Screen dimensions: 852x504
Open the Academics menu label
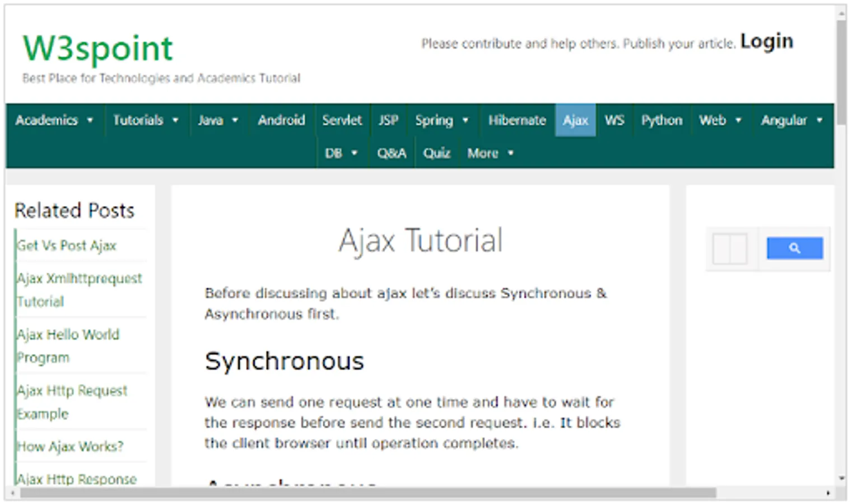point(46,120)
